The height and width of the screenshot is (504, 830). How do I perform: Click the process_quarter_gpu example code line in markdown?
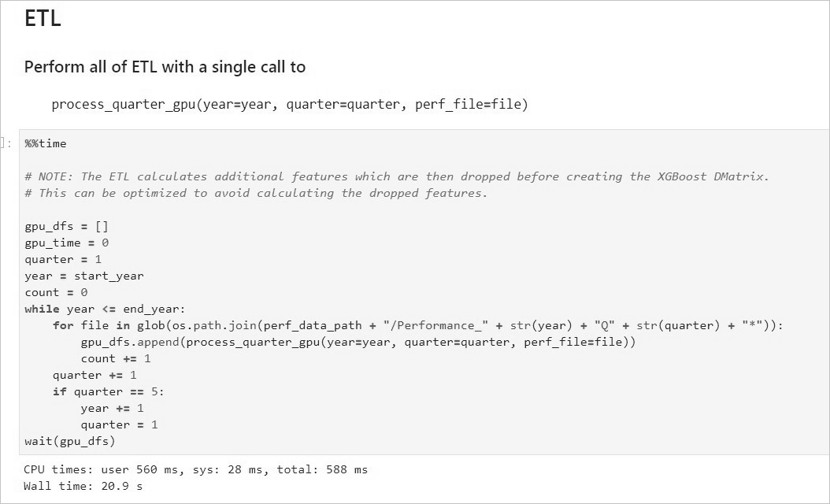pos(289,104)
